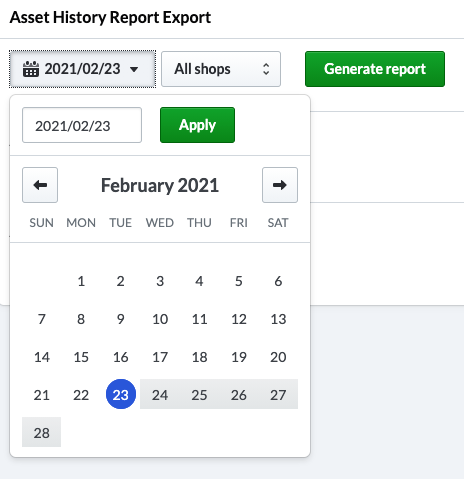Open the 2021/02/23 date dropdown
Image resolution: width=464 pixels, height=479 pixels.
82,69
